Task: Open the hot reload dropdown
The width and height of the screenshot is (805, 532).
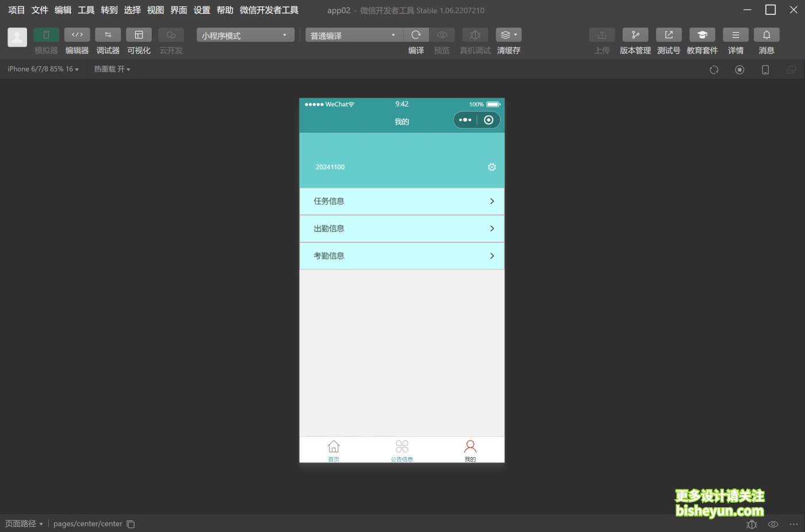Action: pos(112,69)
